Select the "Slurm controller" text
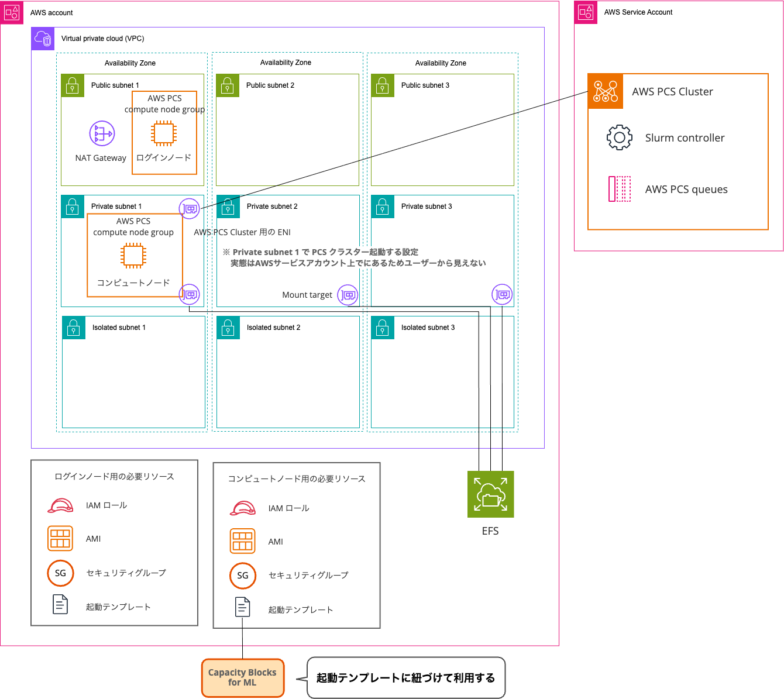Screen dimensions: 784x699 [x=685, y=138]
